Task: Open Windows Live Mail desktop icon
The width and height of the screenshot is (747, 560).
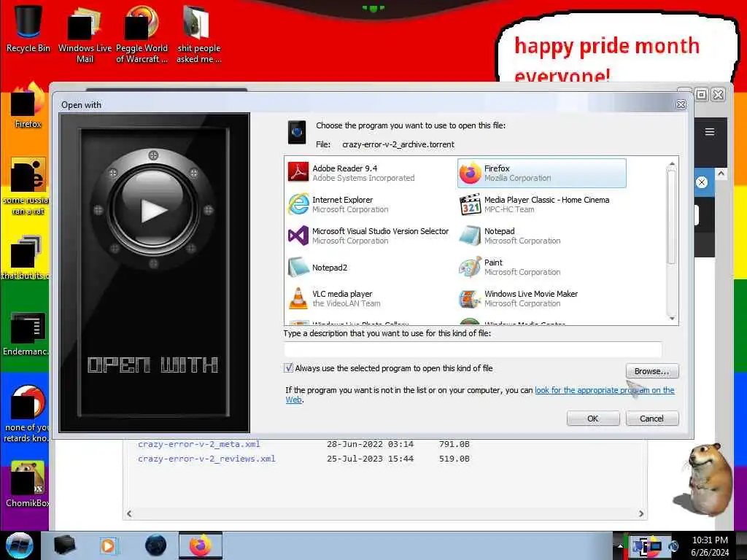Action: coord(85,34)
